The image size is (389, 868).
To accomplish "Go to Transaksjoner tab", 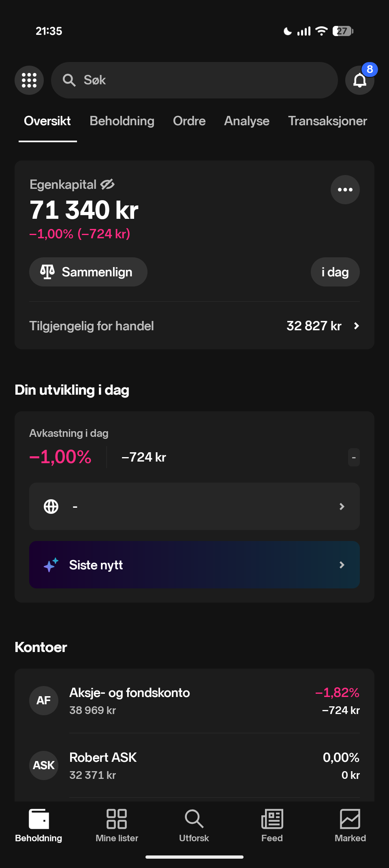I will coord(327,121).
